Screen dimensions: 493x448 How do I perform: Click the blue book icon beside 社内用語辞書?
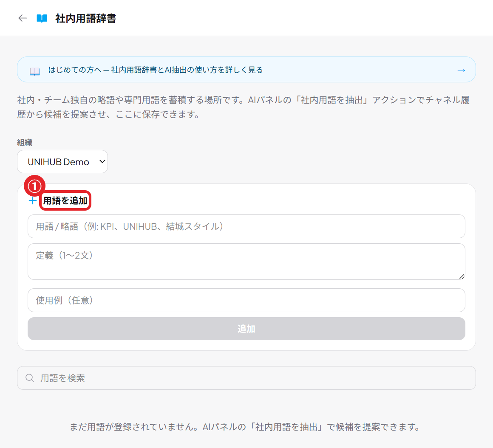[42, 19]
